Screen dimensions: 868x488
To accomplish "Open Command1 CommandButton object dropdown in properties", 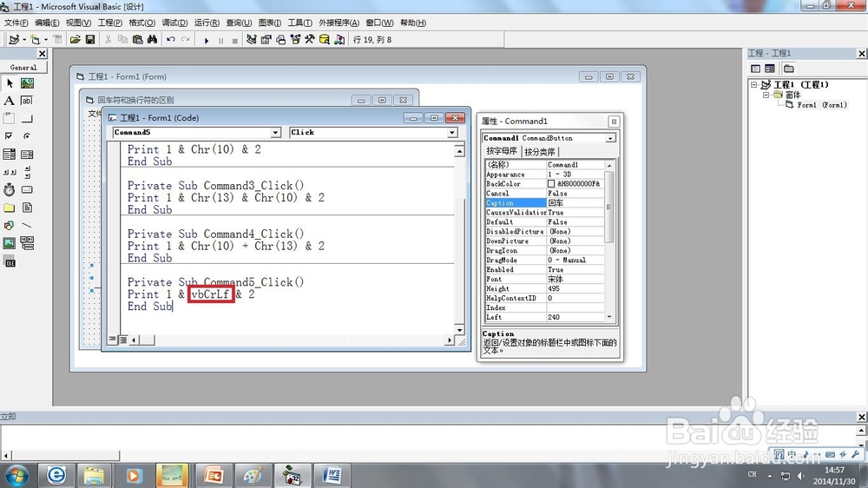I will coord(610,138).
